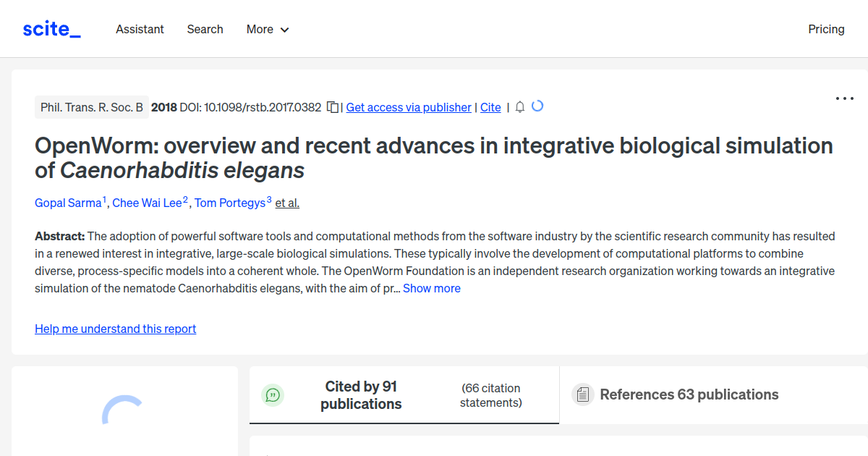Open Help me understand this report

point(115,329)
